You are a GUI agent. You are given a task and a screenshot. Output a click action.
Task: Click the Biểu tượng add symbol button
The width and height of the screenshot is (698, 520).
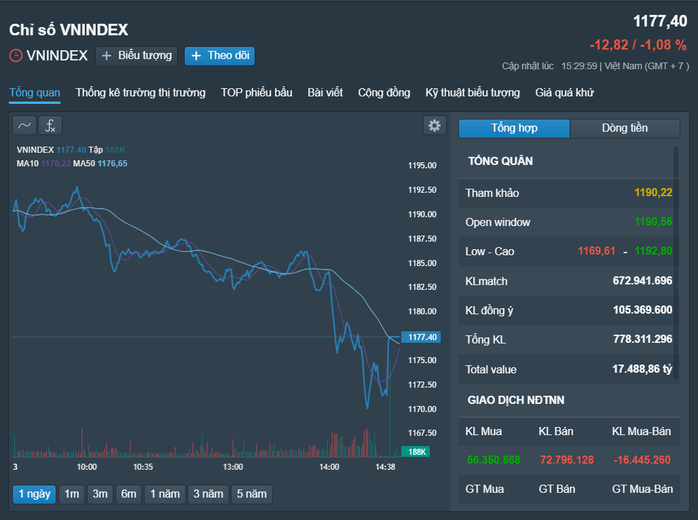pos(137,56)
